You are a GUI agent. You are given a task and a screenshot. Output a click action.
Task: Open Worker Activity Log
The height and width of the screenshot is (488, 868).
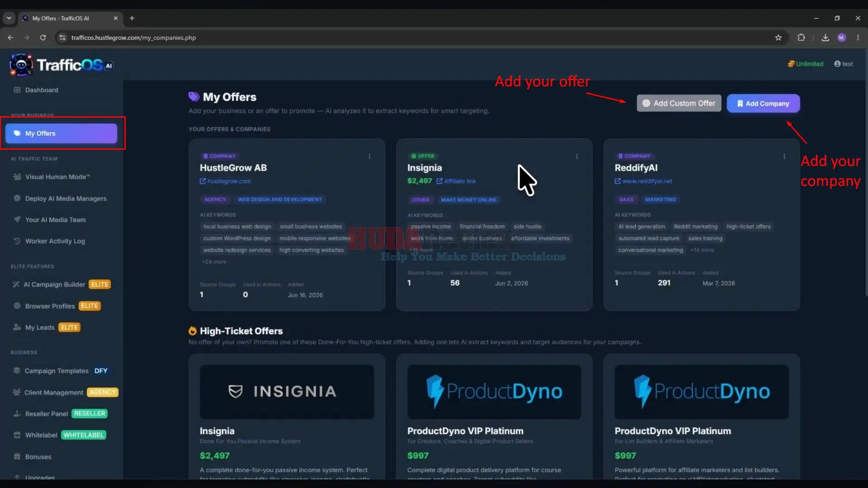(55, 241)
